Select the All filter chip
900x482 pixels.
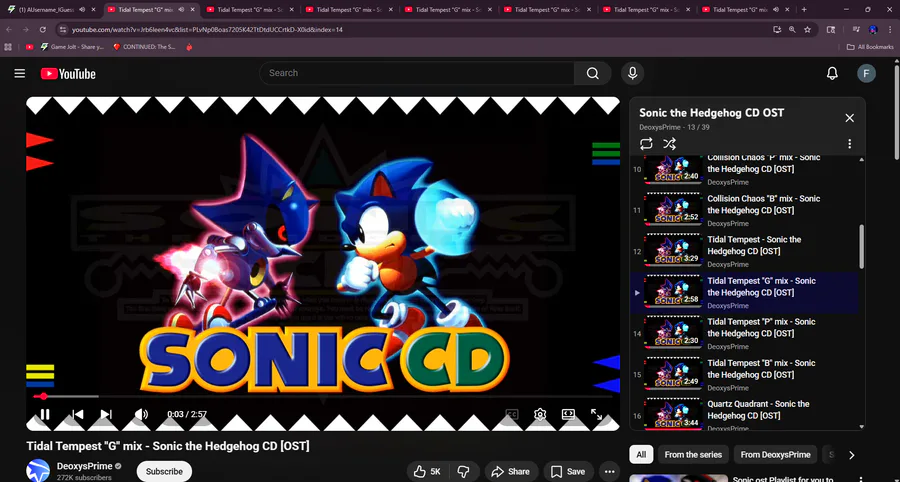[x=641, y=454]
